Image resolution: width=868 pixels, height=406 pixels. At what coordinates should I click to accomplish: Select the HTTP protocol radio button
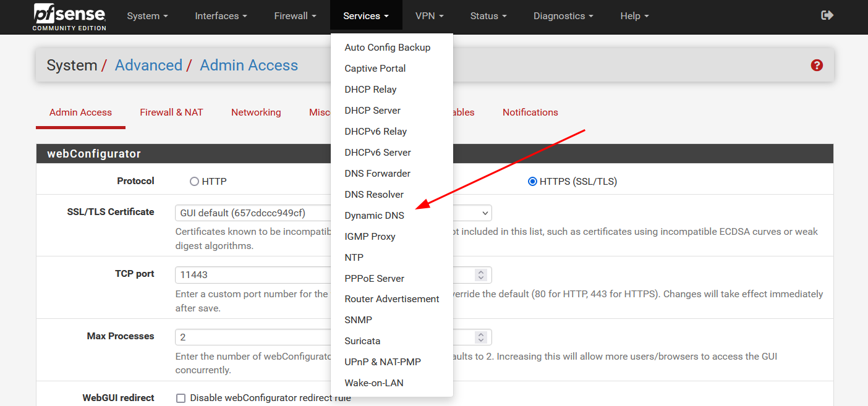click(x=194, y=182)
